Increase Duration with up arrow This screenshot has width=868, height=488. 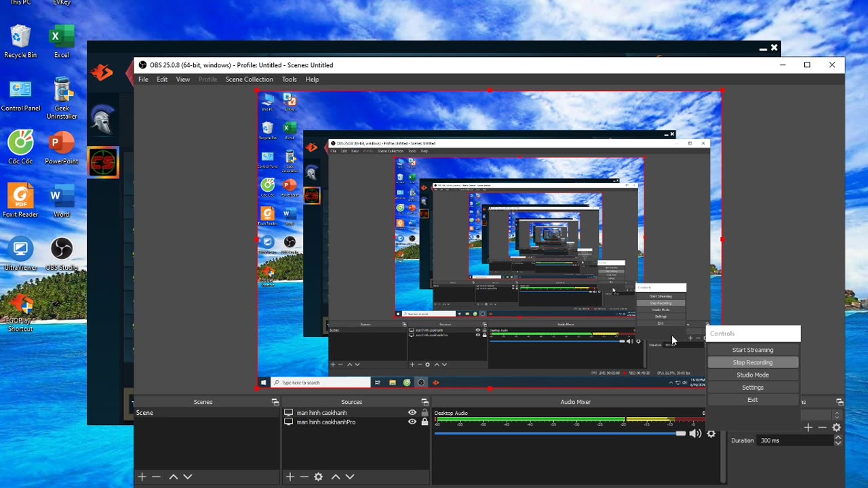[838, 438]
